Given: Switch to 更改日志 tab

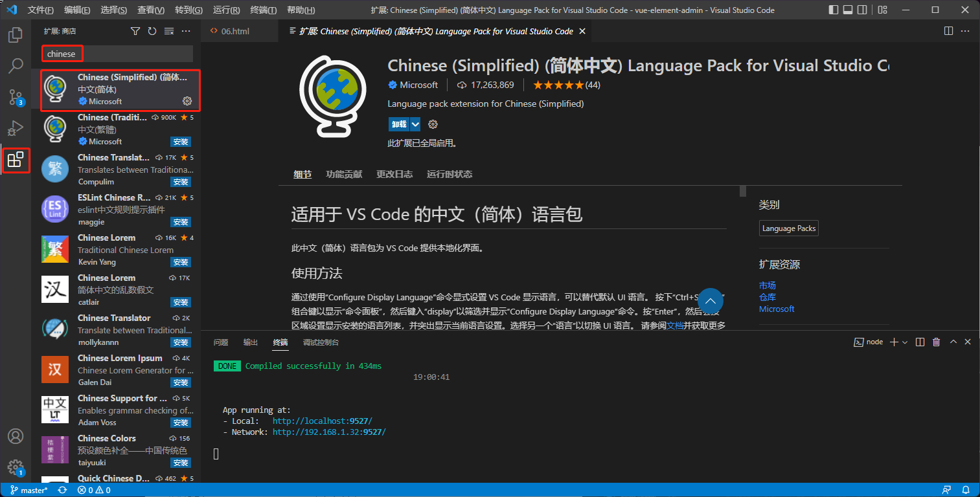Looking at the screenshot, I should (394, 174).
